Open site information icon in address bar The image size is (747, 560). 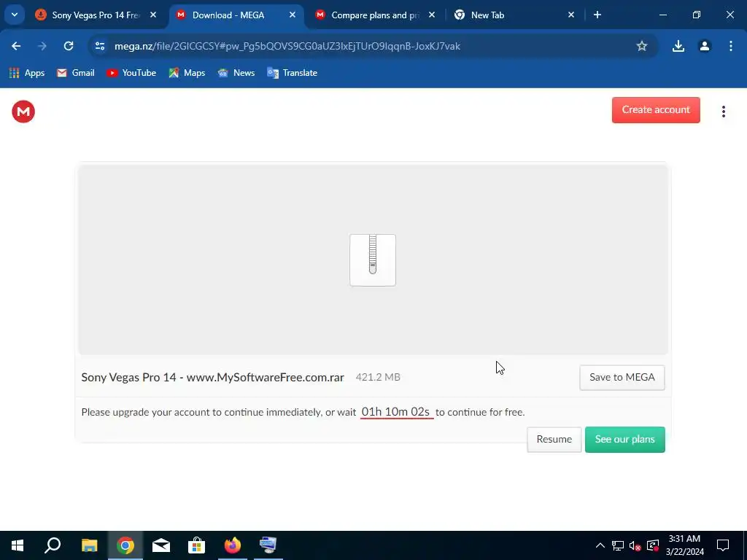click(100, 46)
